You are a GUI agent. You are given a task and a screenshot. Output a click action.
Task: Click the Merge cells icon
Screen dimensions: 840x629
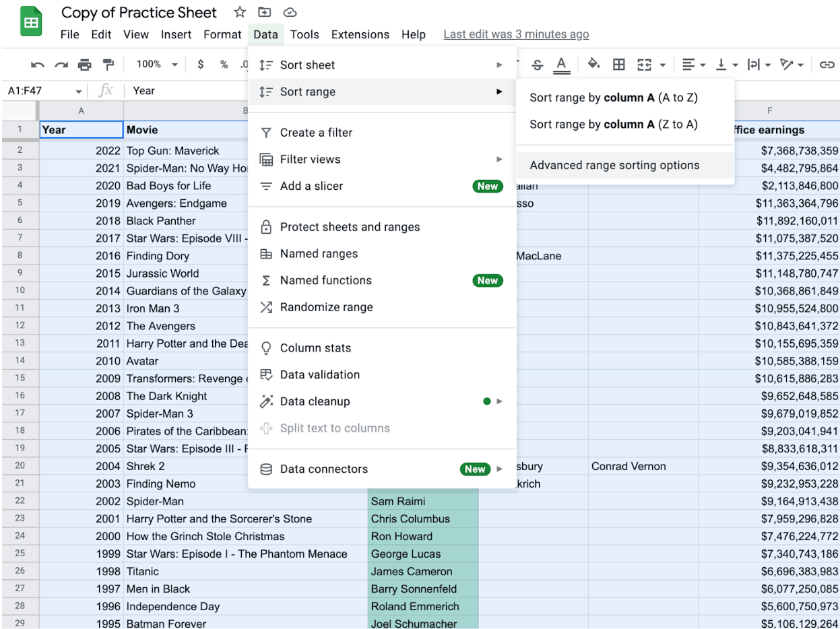(645, 65)
